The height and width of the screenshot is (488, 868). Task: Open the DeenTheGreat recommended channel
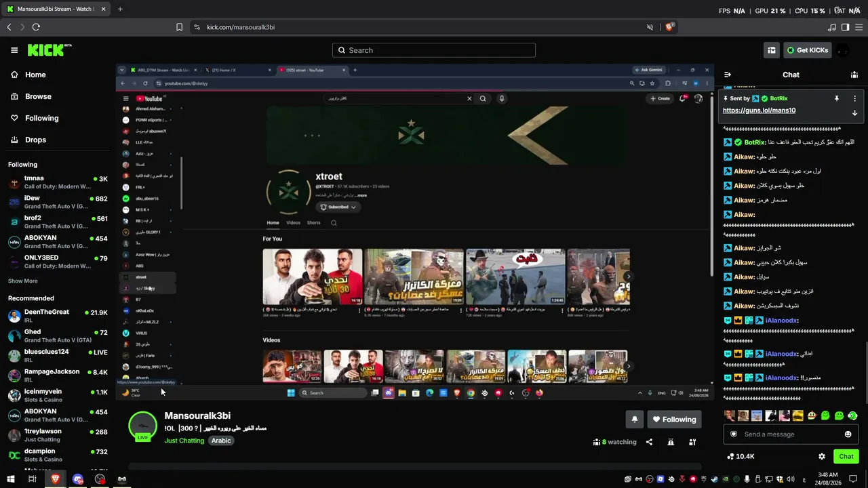coord(58,316)
